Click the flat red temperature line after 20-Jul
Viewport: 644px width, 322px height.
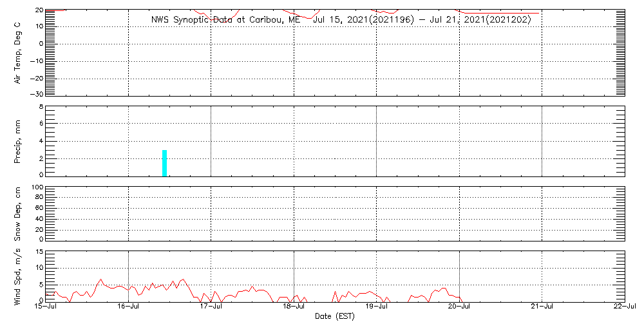pyautogui.click(x=501, y=13)
